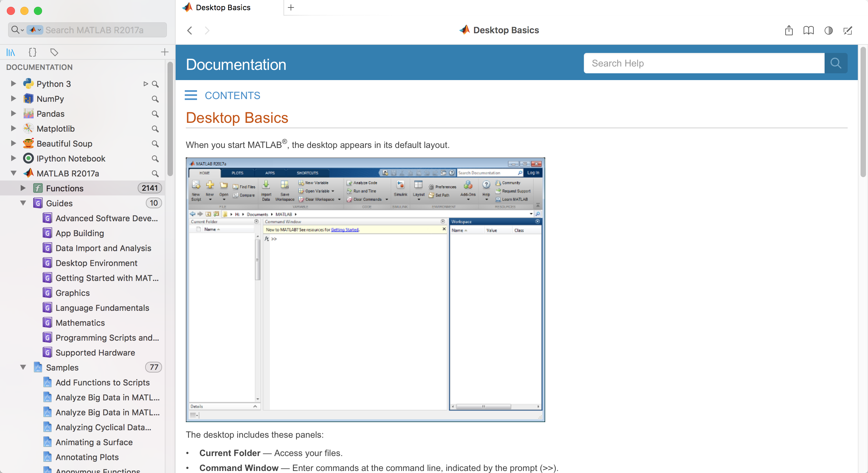
Task: Click the plus icon above documentation list
Action: [165, 52]
